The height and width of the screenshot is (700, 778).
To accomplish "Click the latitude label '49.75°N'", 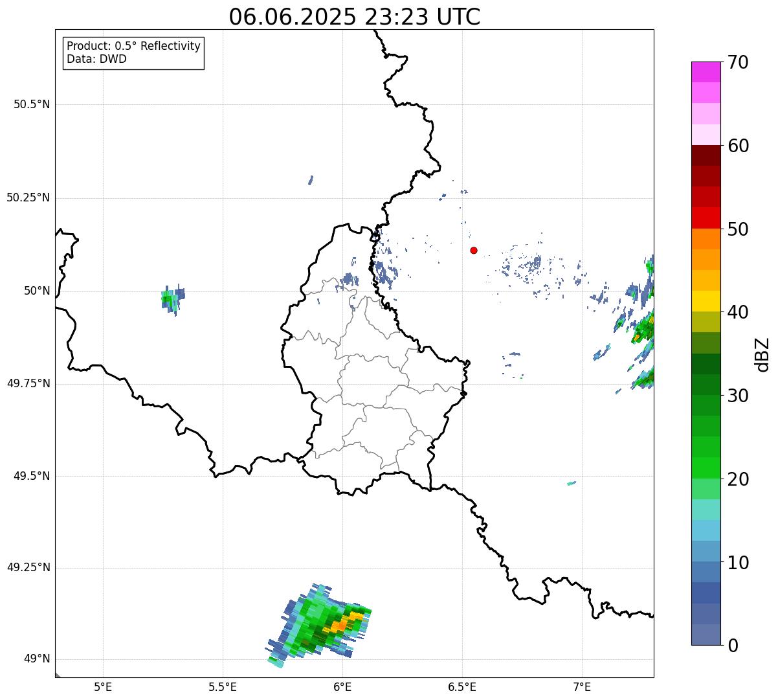I will (28, 383).
